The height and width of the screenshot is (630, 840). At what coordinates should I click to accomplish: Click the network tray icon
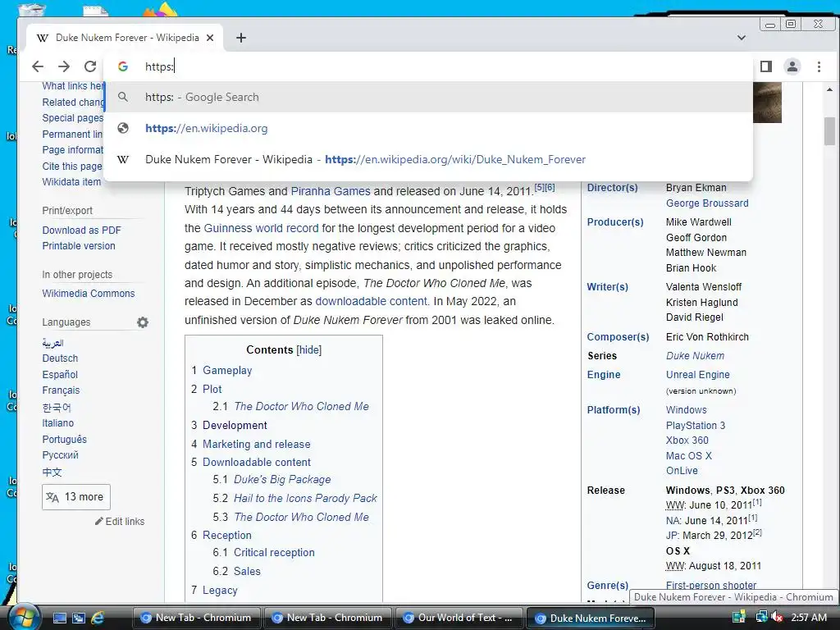pos(761,618)
